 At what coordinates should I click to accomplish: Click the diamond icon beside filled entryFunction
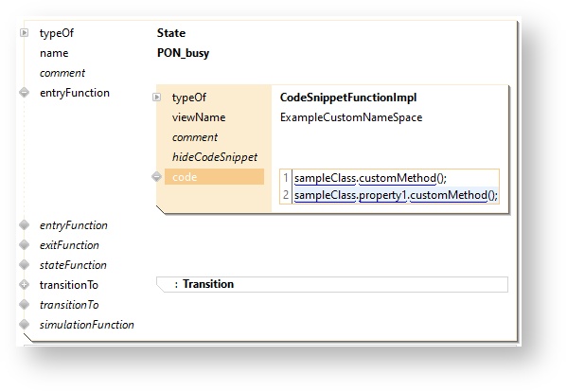[x=24, y=93]
